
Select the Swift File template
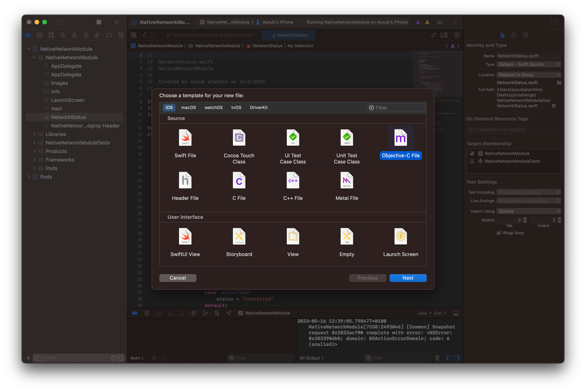pos(185,144)
